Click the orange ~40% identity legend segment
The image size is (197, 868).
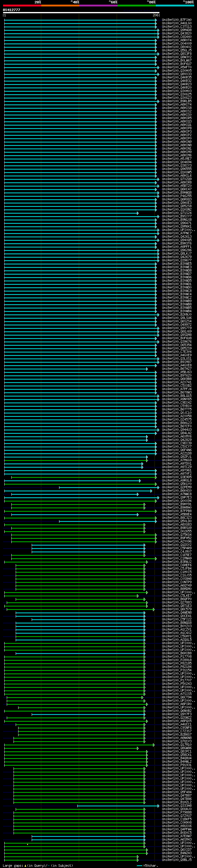[60, 6]
